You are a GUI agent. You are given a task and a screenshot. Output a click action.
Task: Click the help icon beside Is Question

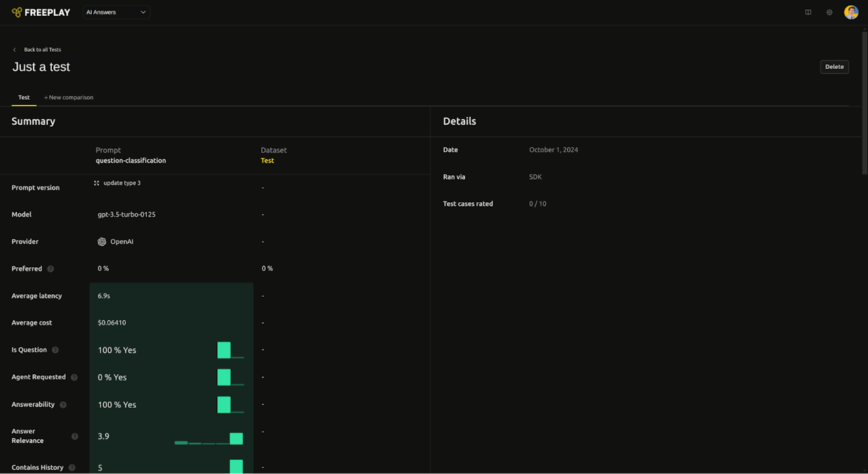pyautogui.click(x=55, y=350)
